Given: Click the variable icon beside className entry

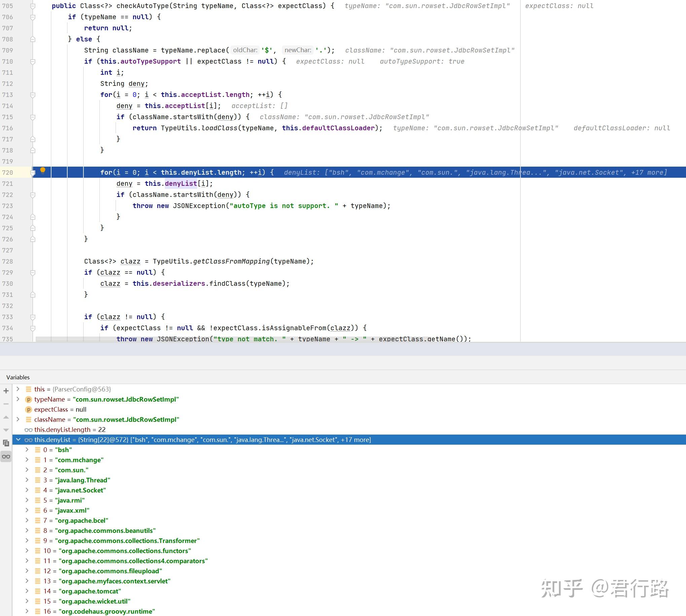Looking at the screenshot, I should click(29, 419).
